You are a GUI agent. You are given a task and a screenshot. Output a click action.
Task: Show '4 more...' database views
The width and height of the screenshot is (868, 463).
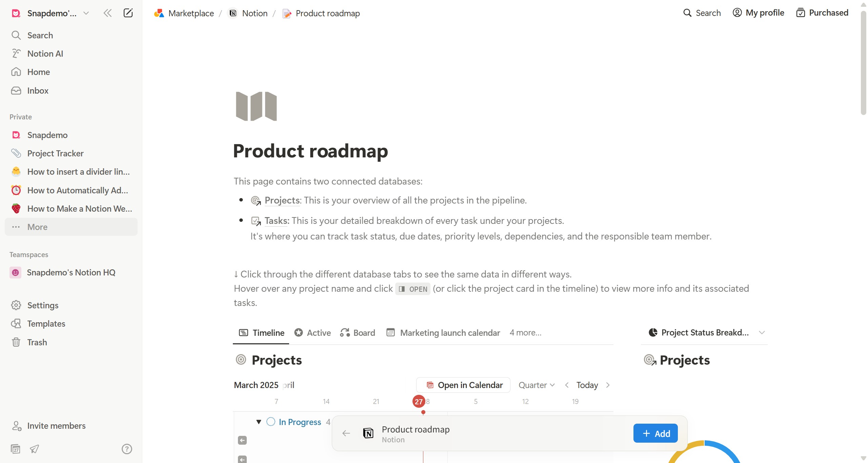[525, 333]
